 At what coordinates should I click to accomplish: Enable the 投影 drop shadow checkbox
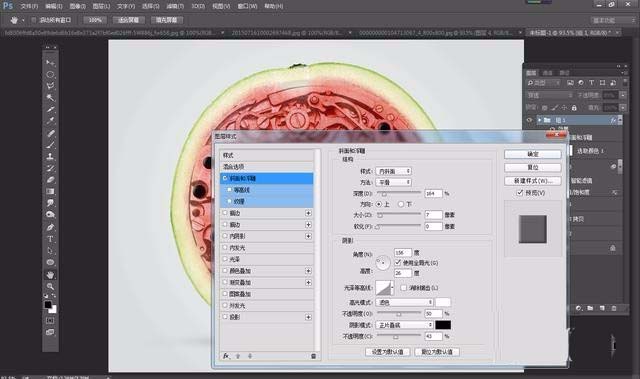click(x=225, y=317)
